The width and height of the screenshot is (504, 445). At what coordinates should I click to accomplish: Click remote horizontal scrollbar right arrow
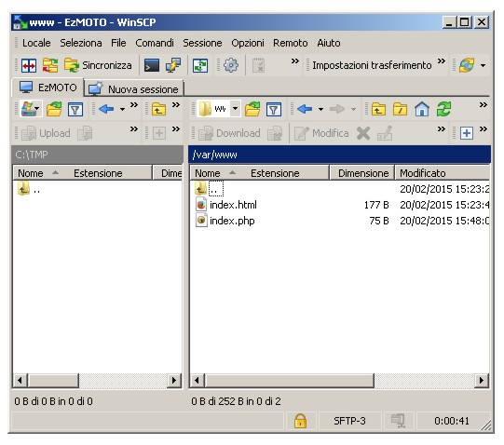[x=482, y=381]
